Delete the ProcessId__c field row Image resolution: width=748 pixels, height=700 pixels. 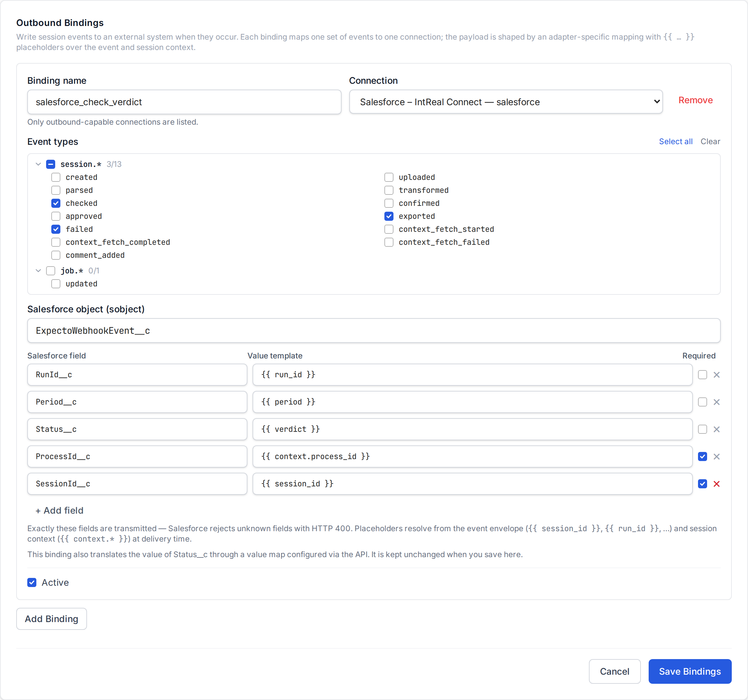tap(717, 456)
